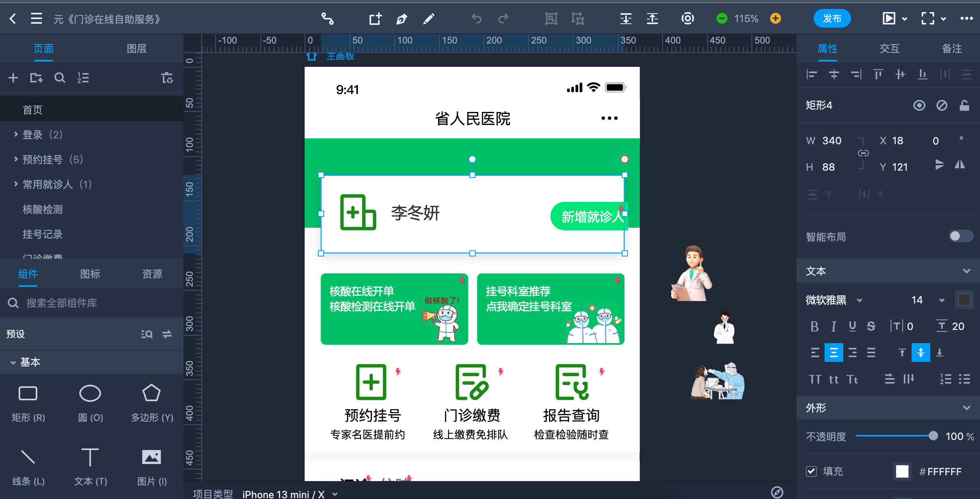Image resolution: width=980 pixels, height=499 pixels.
Task: Click the fill color swatch #FFFFFF
Action: [902, 471]
